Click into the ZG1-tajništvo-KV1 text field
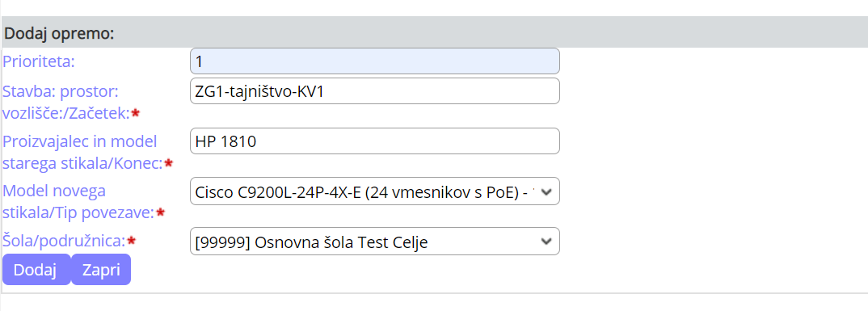868x311 pixels. point(375,90)
